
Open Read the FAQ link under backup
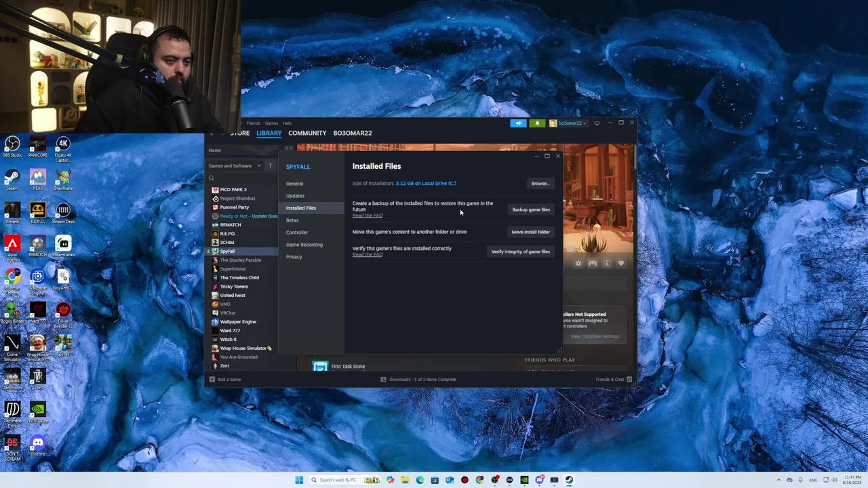[x=368, y=216]
